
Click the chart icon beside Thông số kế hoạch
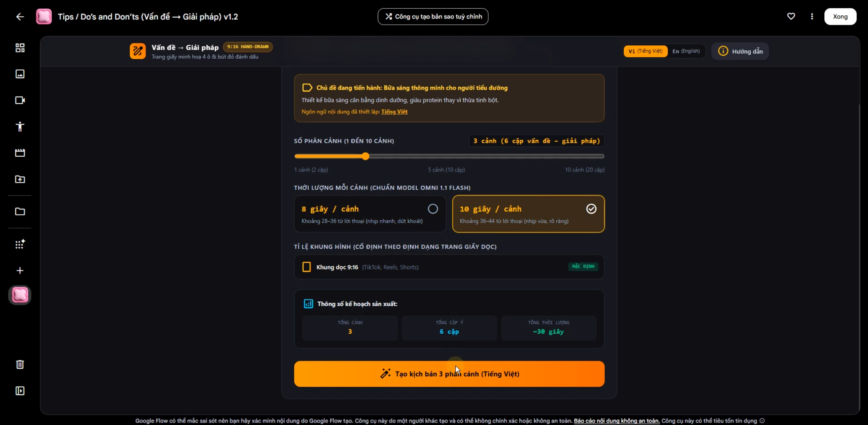pyautogui.click(x=308, y=304)
